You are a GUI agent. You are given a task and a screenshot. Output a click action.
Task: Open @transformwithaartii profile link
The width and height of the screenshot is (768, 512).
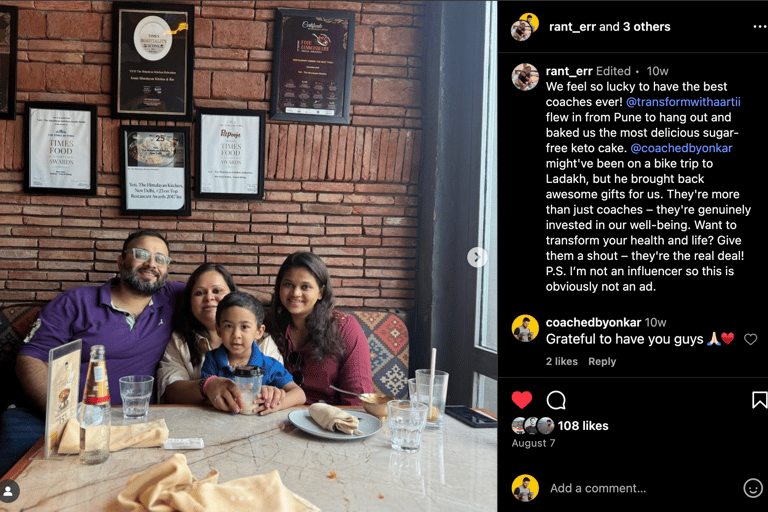click(683, 102)
